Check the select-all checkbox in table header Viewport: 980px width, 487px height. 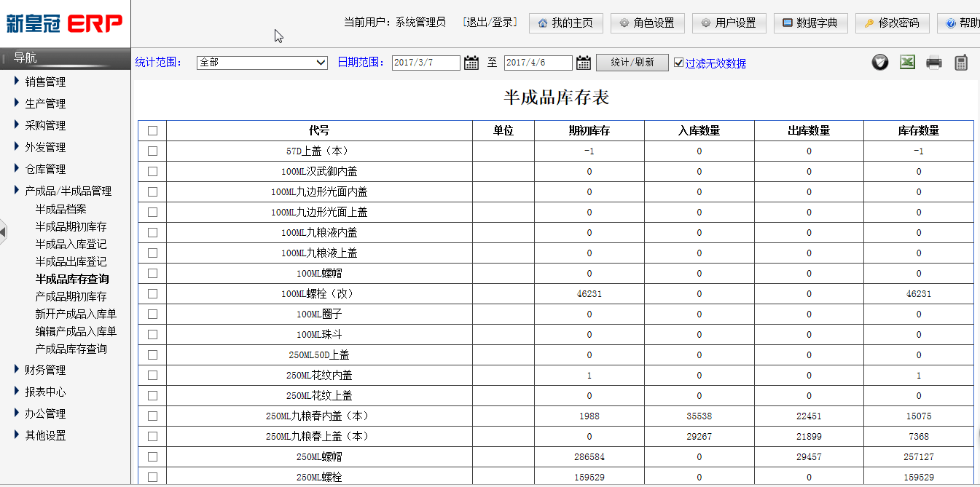pos(152,131)
